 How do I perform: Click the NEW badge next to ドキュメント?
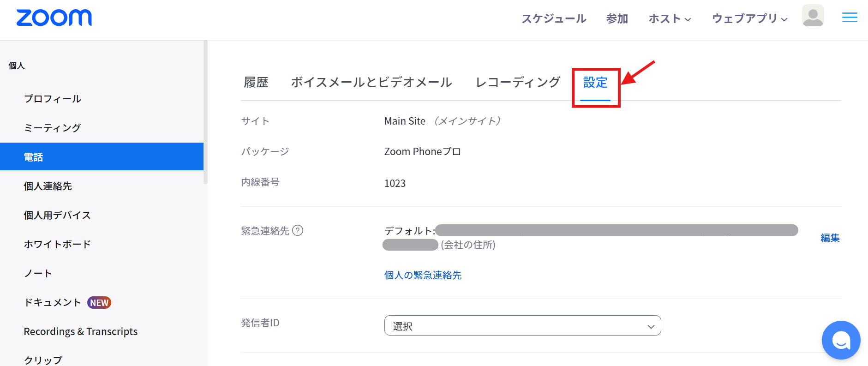pyautogui.click(x=99, y=303)
